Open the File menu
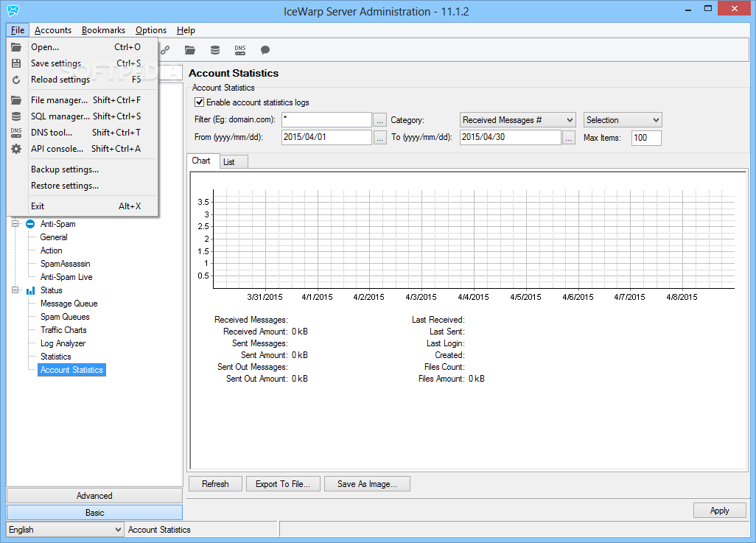This screenshot has width=756, height=543. pos(18,30)
